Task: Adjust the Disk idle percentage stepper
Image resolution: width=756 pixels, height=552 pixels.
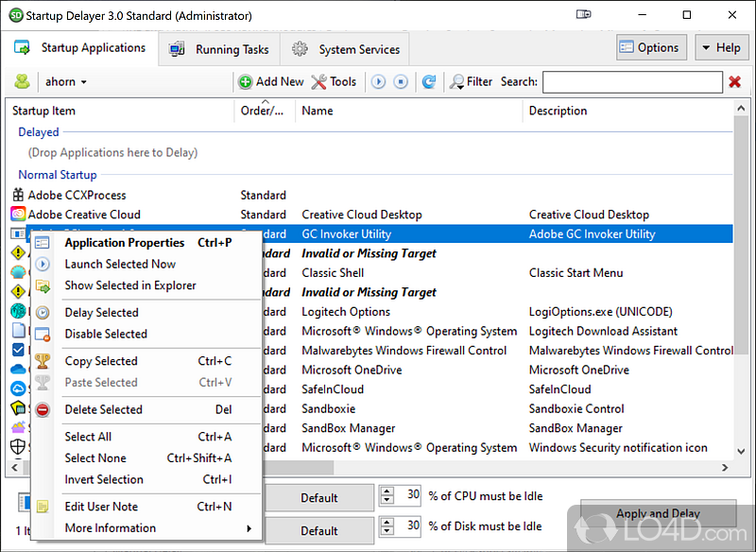Action: coord(387,526)
